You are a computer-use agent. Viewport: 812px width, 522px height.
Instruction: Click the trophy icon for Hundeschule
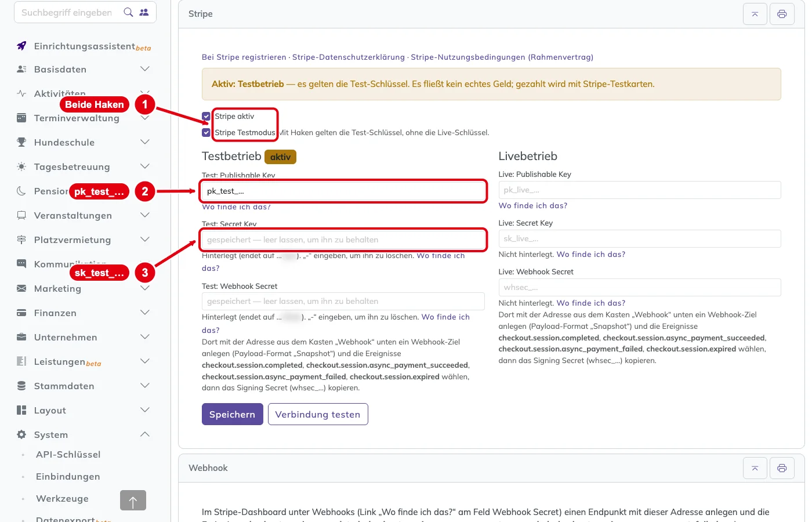coord(21,142)
